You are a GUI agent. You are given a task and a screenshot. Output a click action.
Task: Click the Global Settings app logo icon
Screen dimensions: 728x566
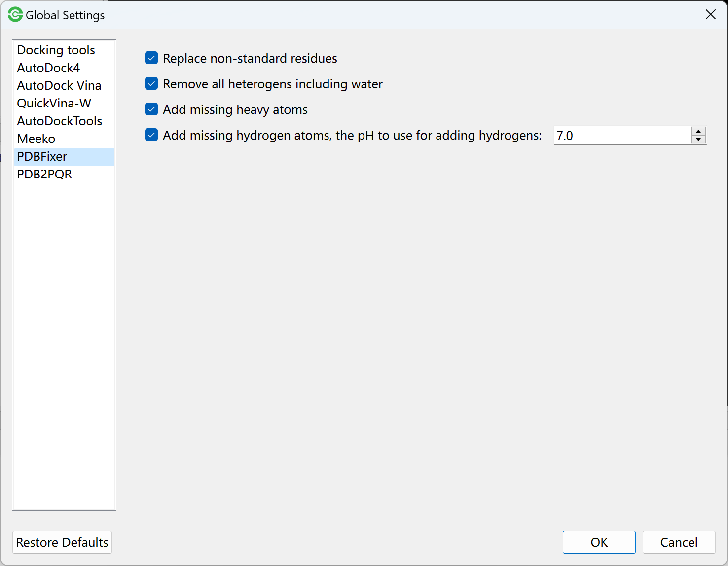point(15,15)
